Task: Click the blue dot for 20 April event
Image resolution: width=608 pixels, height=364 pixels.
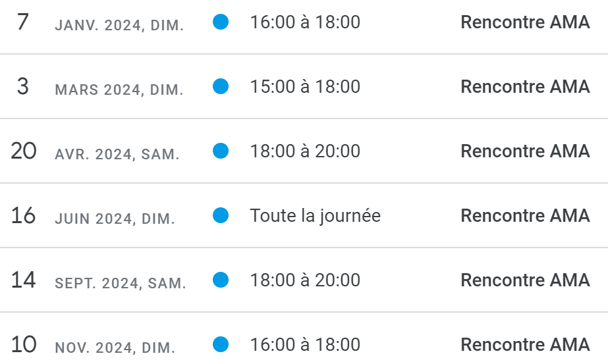Action: pyautogui.click(x=221, y=151)
